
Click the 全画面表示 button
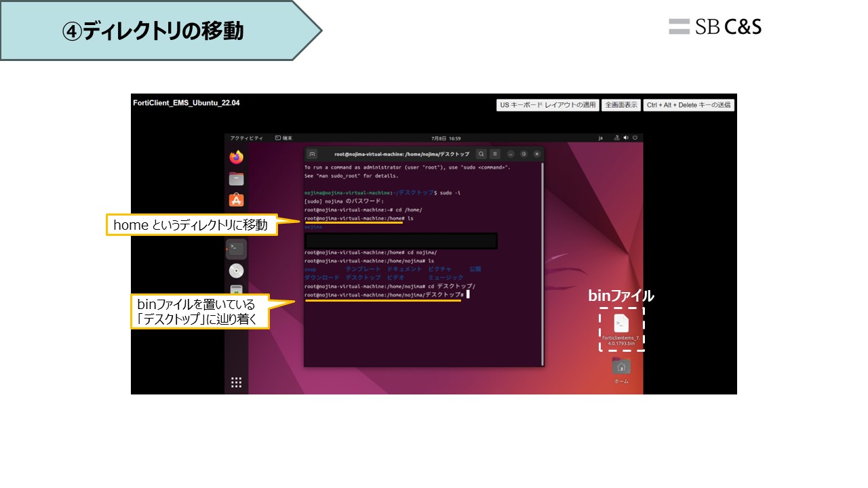621,105
